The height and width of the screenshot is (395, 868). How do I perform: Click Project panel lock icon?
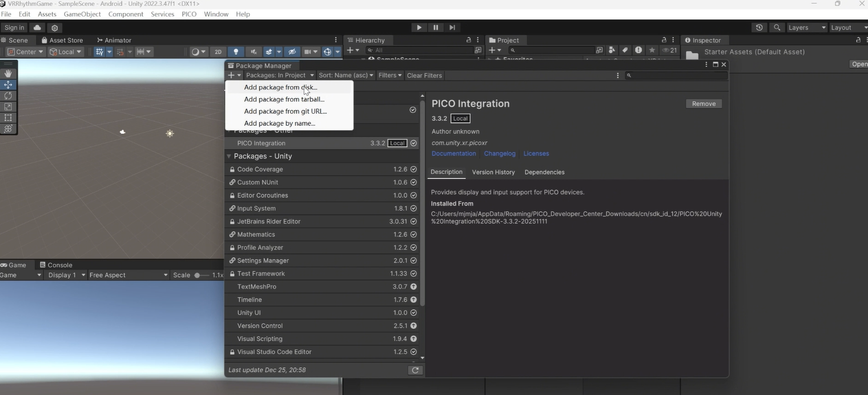[664, 40]
